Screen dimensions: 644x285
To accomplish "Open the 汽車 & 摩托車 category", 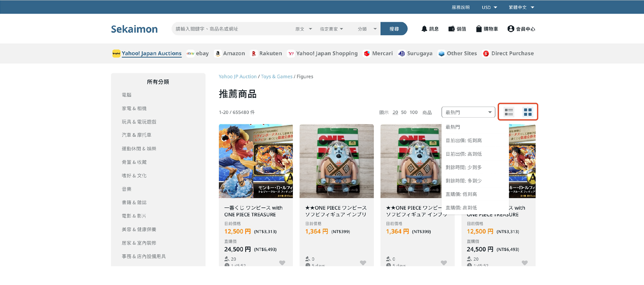I will (x=137, y=135).
